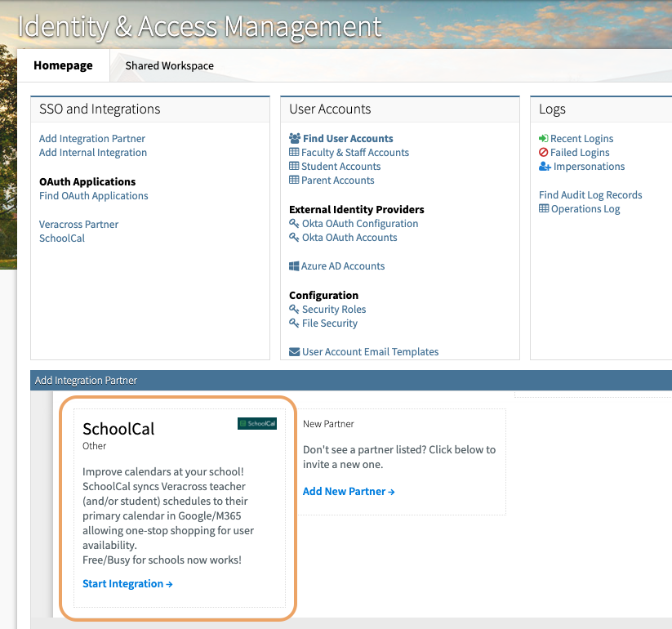Screen dimensions: 672x629
Task: Open Add Internal Integration link
Action: click(x=93, y=152)
